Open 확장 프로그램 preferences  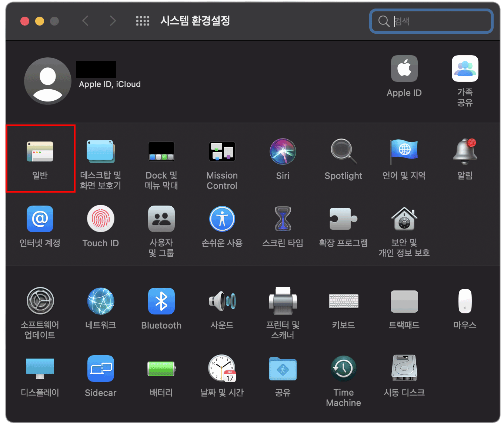pos(343,219)
